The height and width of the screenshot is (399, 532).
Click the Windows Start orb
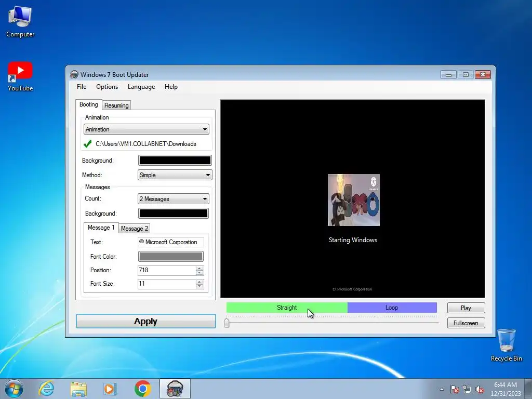tap(14, 389)
